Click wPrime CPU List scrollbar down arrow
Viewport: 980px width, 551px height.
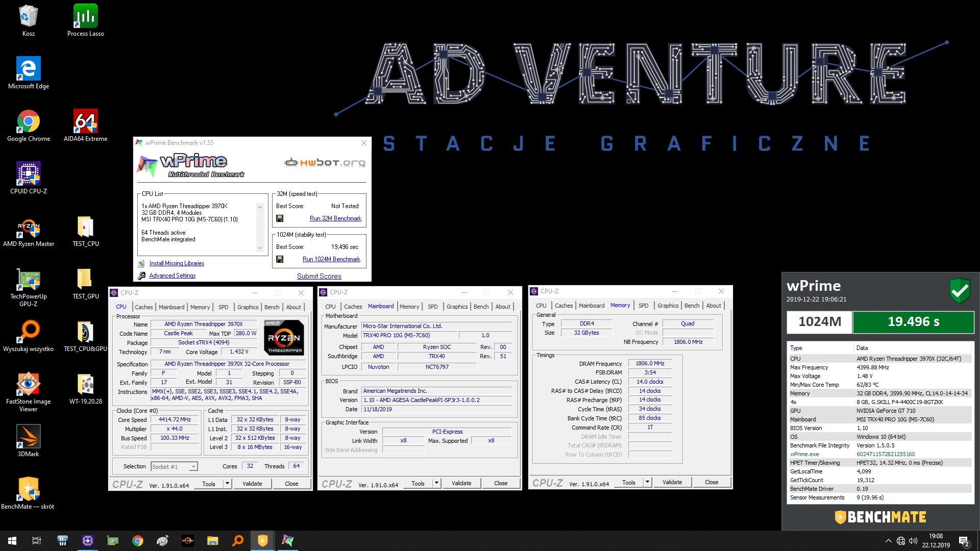pos(260,248)
